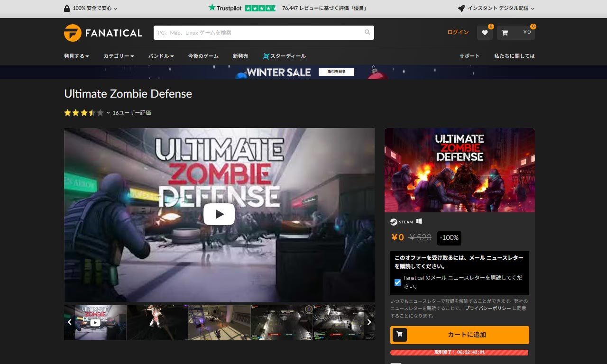Click the ¥520 strikethrough original price

(x=420, y=237)
